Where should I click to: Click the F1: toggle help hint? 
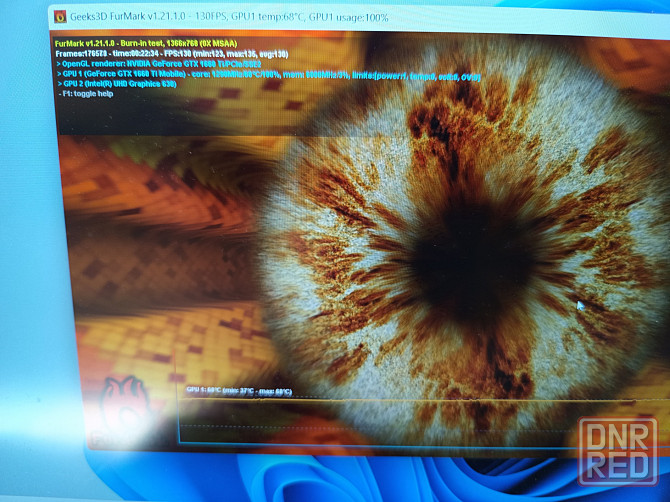pos(91,94)
